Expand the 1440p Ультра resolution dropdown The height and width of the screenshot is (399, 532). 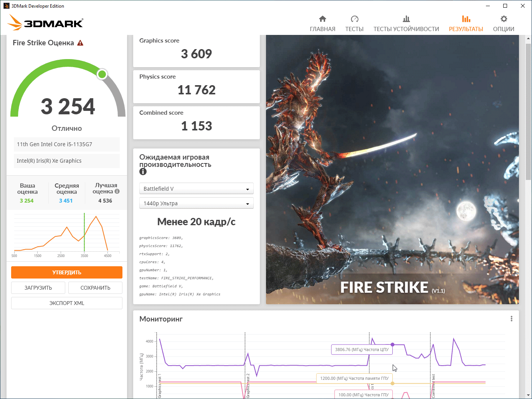pyautogui.click(x=197, y=203)
